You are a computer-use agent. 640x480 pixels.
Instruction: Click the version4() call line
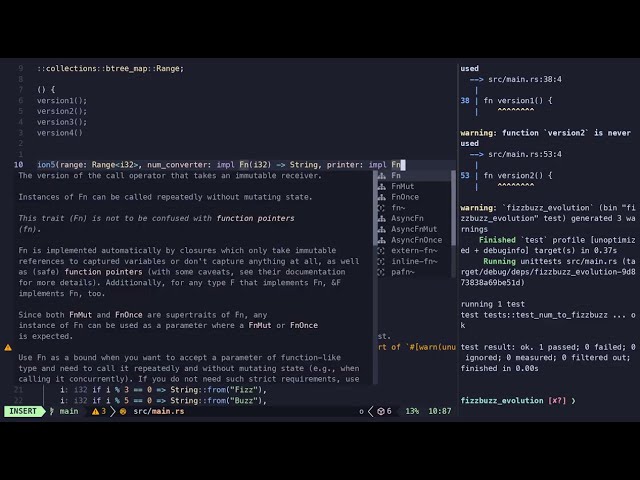coord(60,133)
